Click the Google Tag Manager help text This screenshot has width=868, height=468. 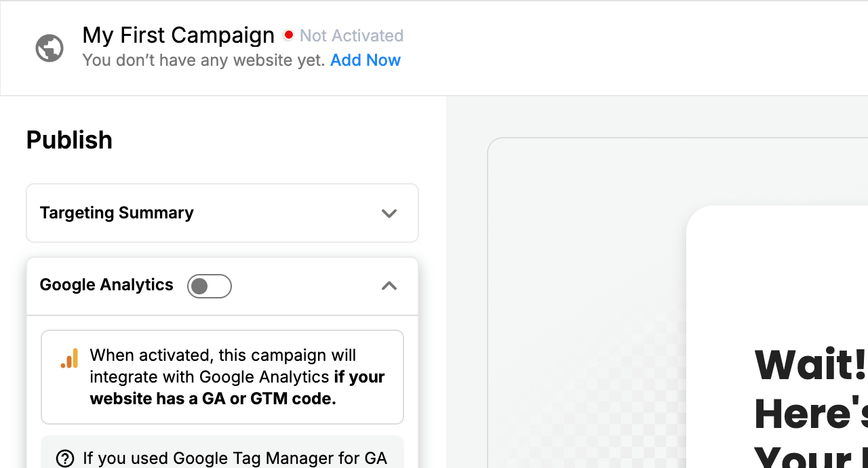tap(235, 459)
